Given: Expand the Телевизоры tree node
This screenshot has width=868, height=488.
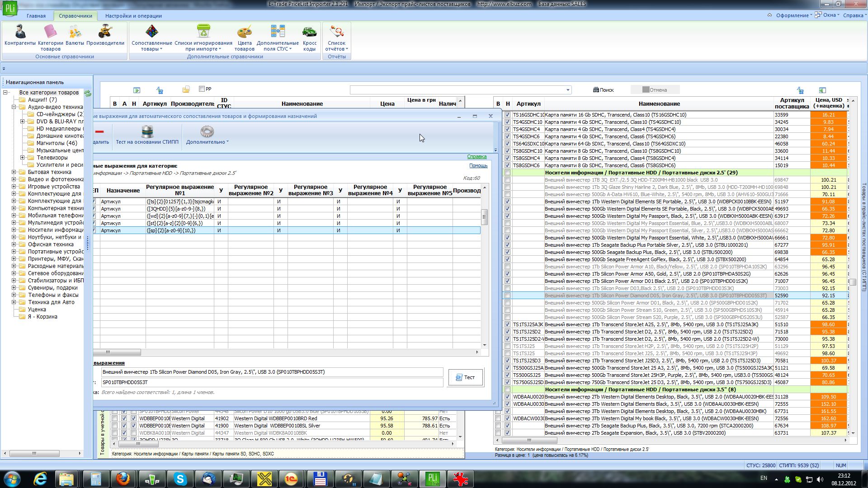Looking at the screenshot, I should point(22,158).
